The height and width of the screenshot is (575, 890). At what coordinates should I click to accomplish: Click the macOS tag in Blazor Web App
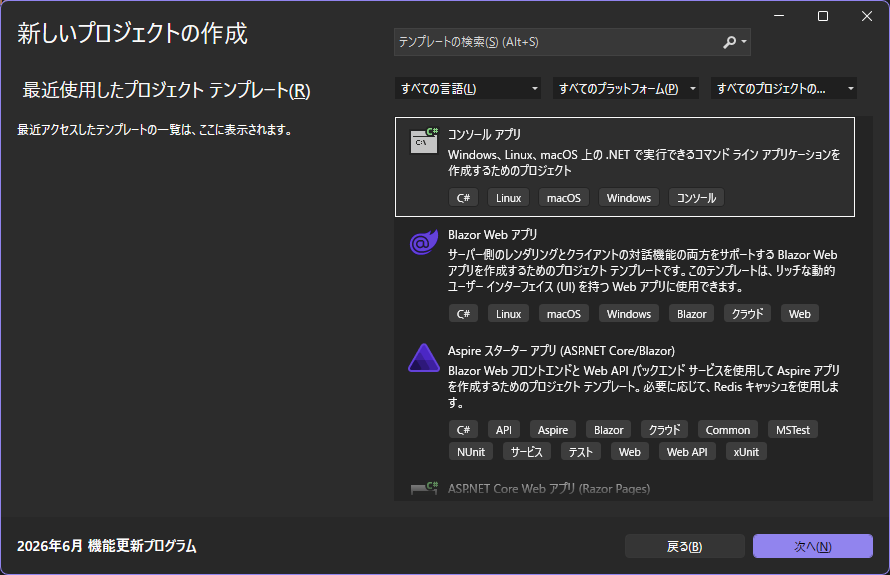pyautogui.click(x=564, y=313)
